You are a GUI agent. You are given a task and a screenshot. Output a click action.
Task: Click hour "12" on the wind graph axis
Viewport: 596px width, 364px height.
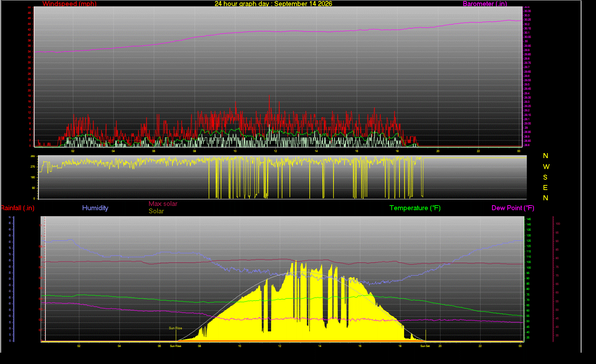pos(275,151)
